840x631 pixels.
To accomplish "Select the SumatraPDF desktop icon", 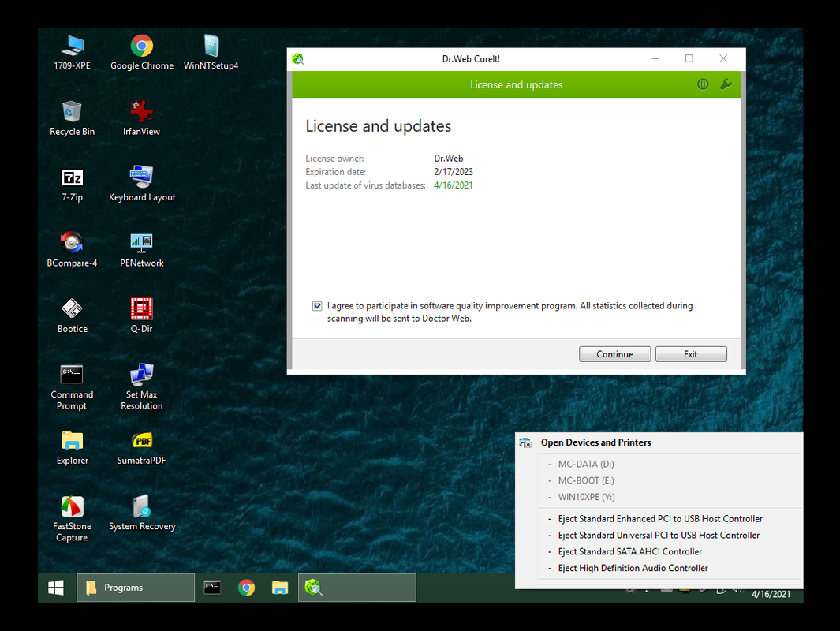I will (141, 448).
